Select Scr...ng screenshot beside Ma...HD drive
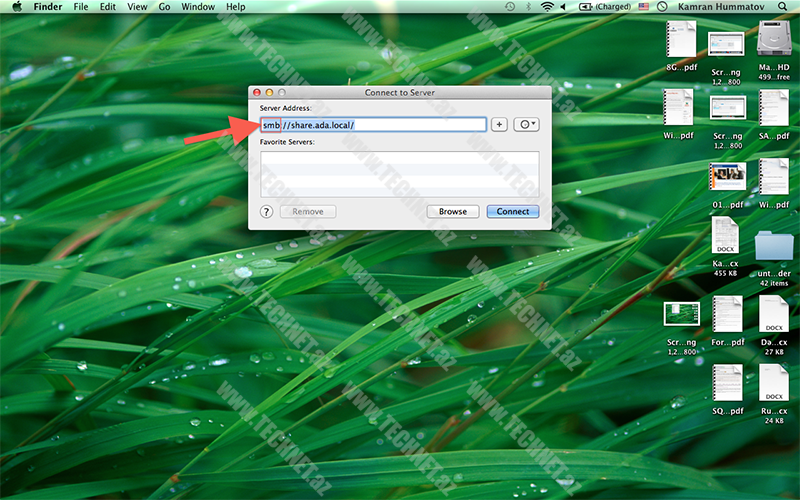 (x=726, y=44)
